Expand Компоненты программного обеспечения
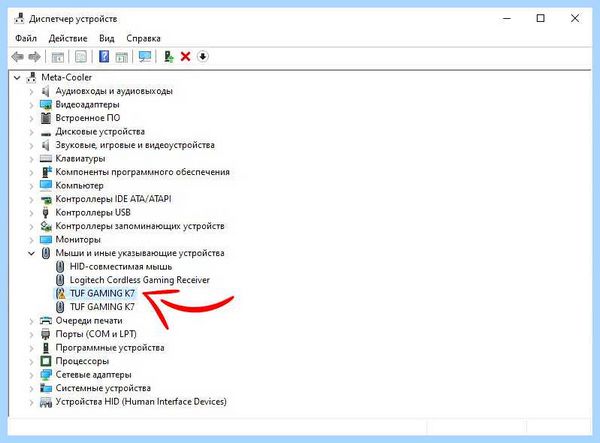 pos(31,172)
